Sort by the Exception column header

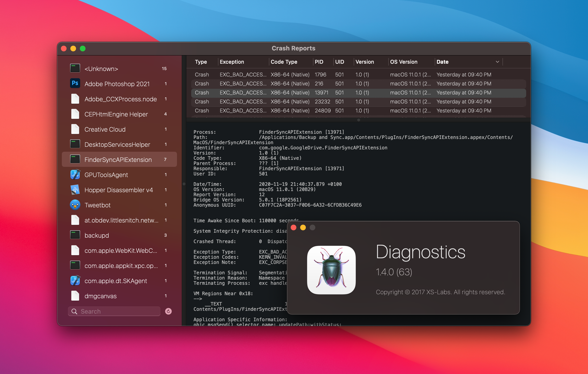click(x=232, y=62)
